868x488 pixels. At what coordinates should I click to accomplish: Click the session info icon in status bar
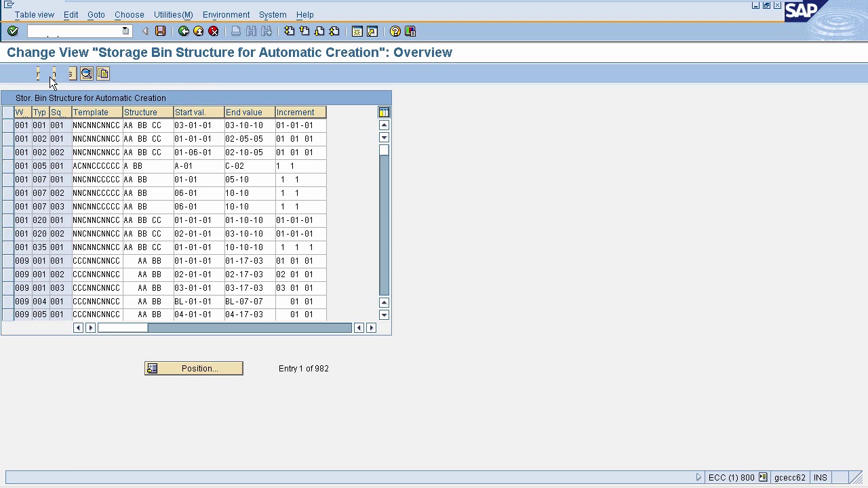[763, 477]
